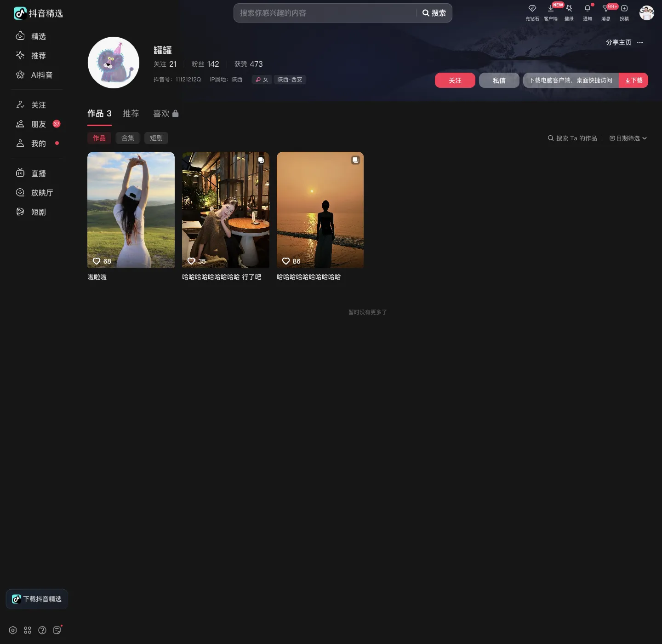The width and height of the screenshot is (662, 644).
Task: Open the user avatar in the top right
Action: [x=647, y=13]
